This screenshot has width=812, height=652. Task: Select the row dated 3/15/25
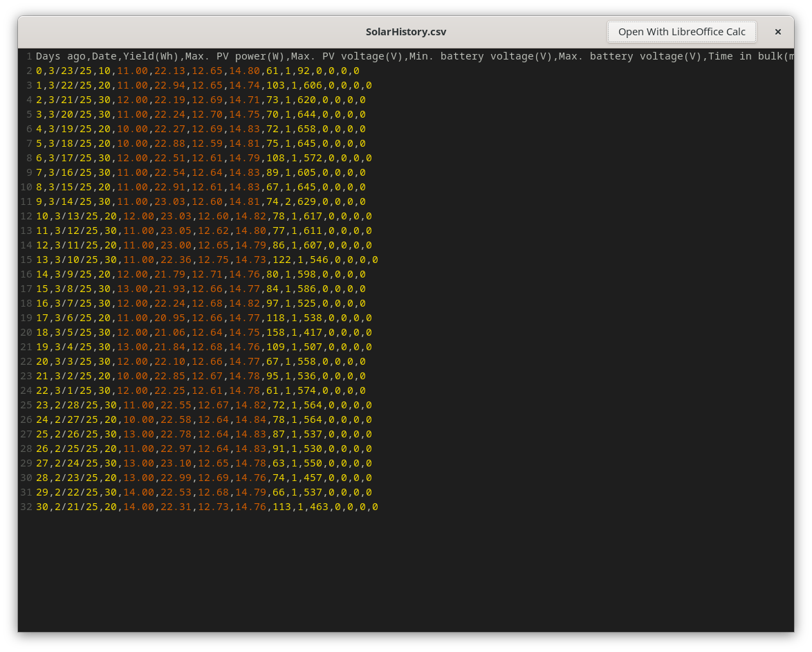click(201, 187)
